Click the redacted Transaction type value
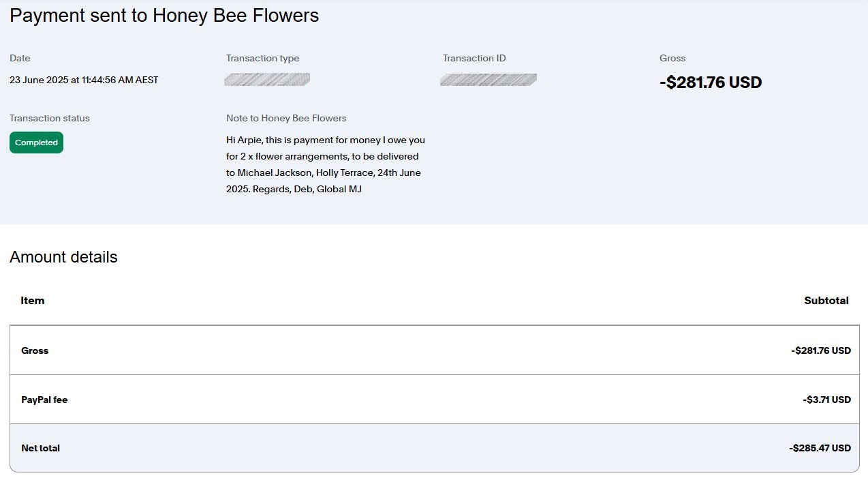The width and height of the screenshot is (868, 480). (267, 80)
